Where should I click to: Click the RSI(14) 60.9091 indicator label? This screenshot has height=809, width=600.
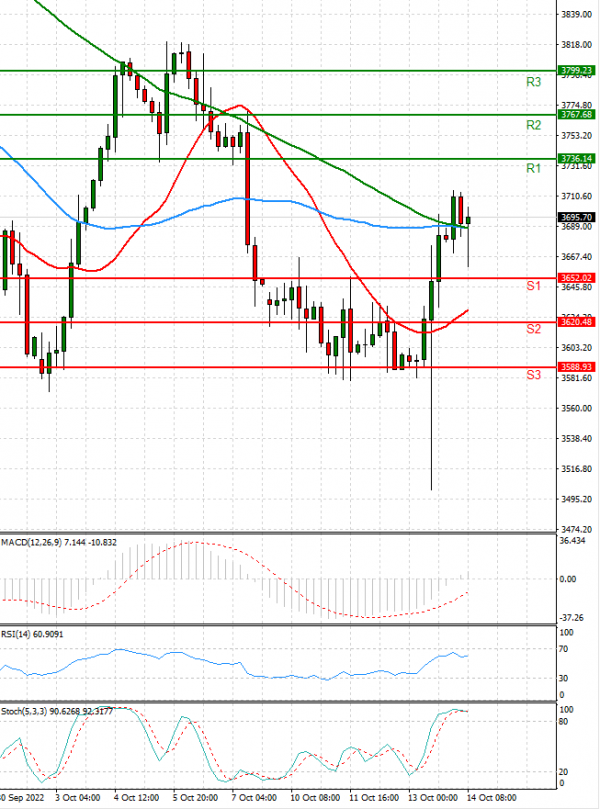[x=32, y=634]
